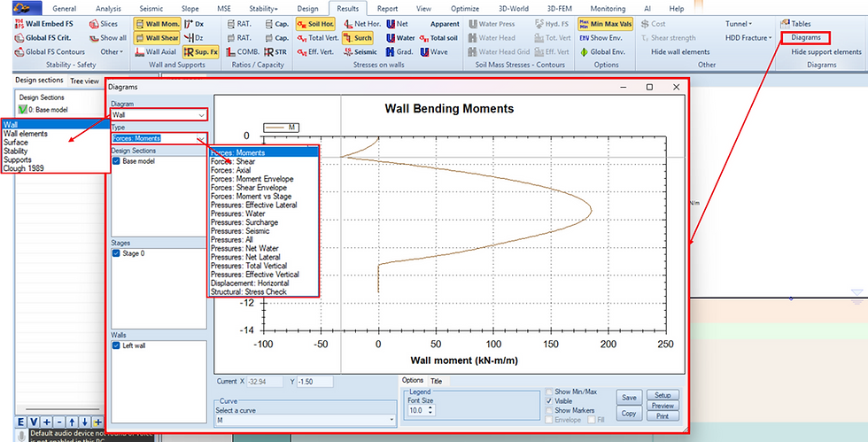Show Grad. hydraulic gradient

(399, 51)
